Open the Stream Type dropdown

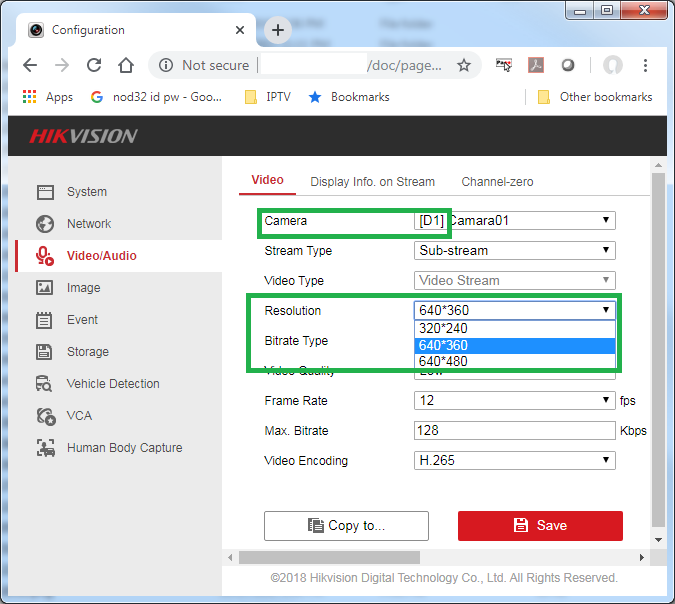click(x=514, y=251)
